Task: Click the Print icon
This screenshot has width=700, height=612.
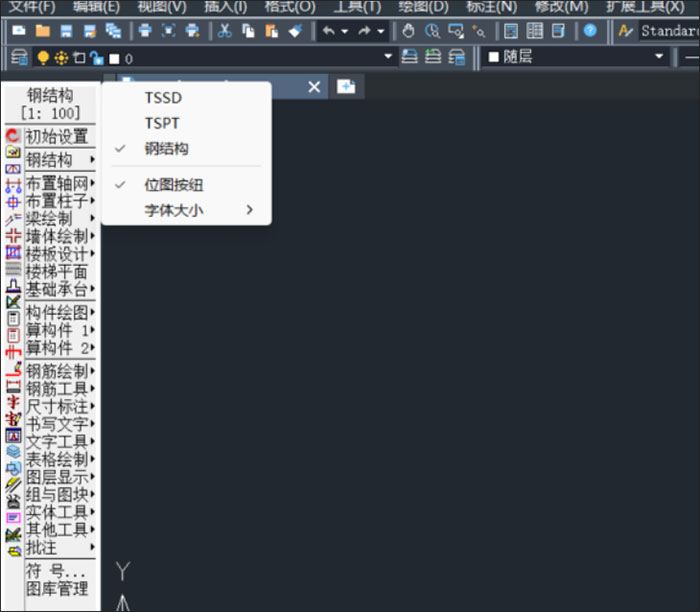Action: click(x=145, y=31)
